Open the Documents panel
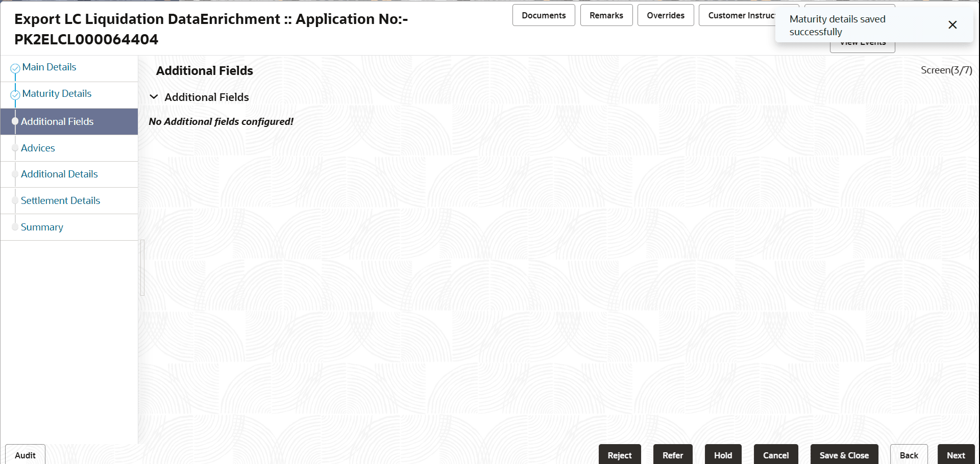The image size is (980, 464). coord(544,15)
